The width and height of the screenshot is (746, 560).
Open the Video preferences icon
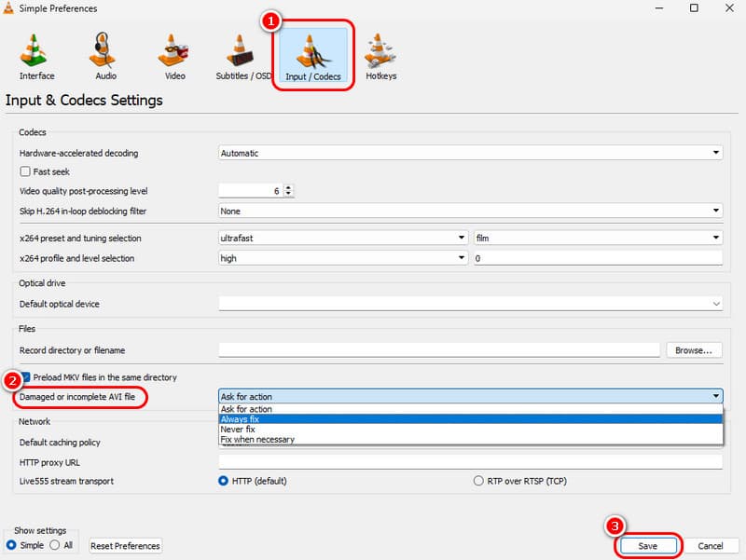click(174, 55)
